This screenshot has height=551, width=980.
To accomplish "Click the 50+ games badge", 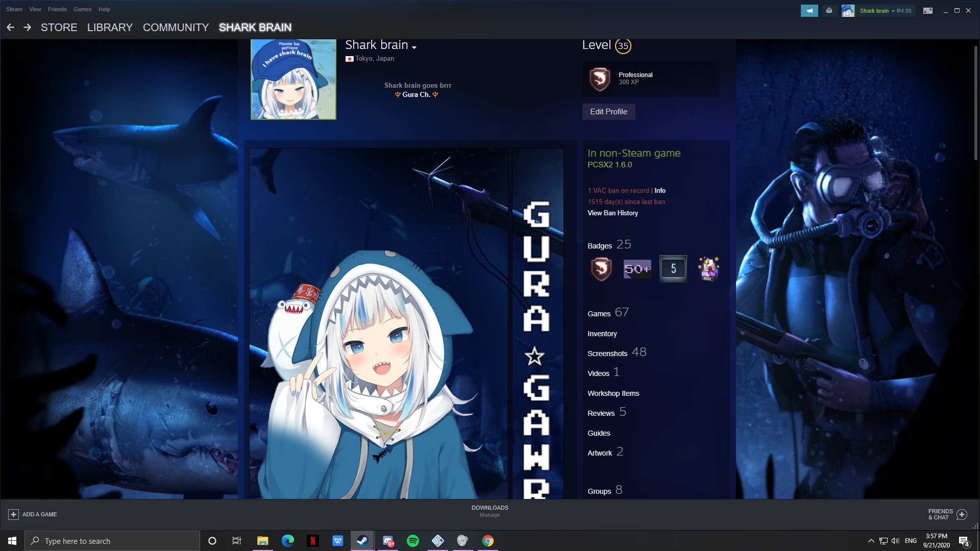I will click(x=636, y=269).
